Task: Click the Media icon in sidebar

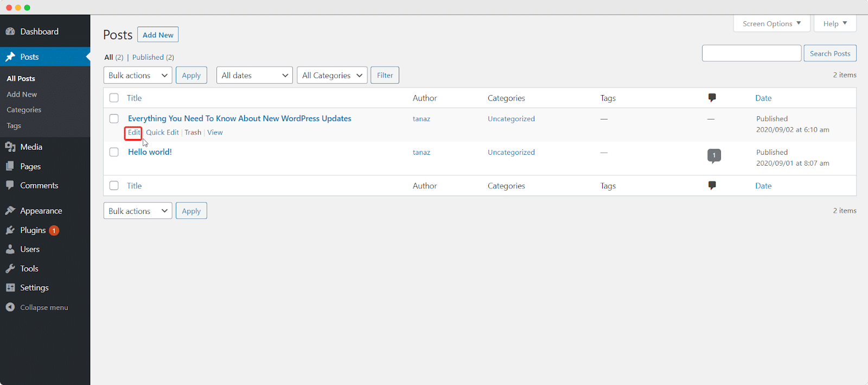Action: pyautogui.click(x=10, y=147)
